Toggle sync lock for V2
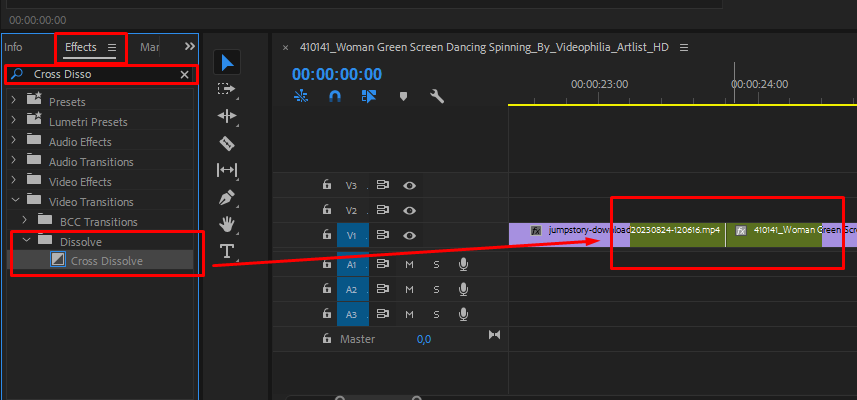This screenshot has width=857, height=400. [x=383, y=210]
